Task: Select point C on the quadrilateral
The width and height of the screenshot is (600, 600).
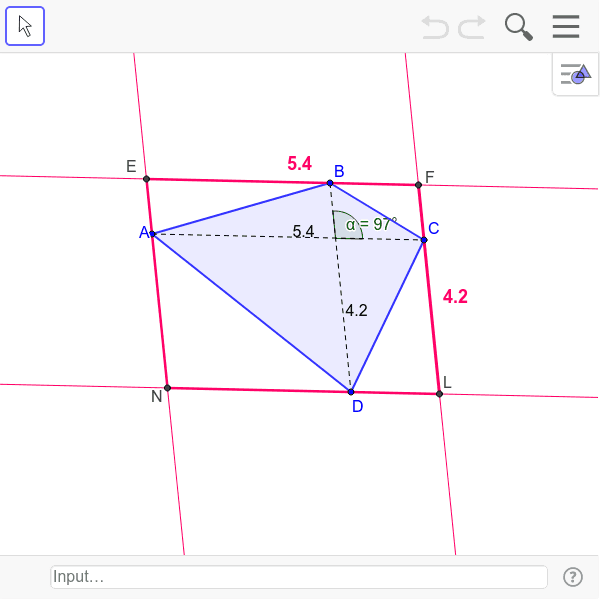Action: click(x=424, y=240)
